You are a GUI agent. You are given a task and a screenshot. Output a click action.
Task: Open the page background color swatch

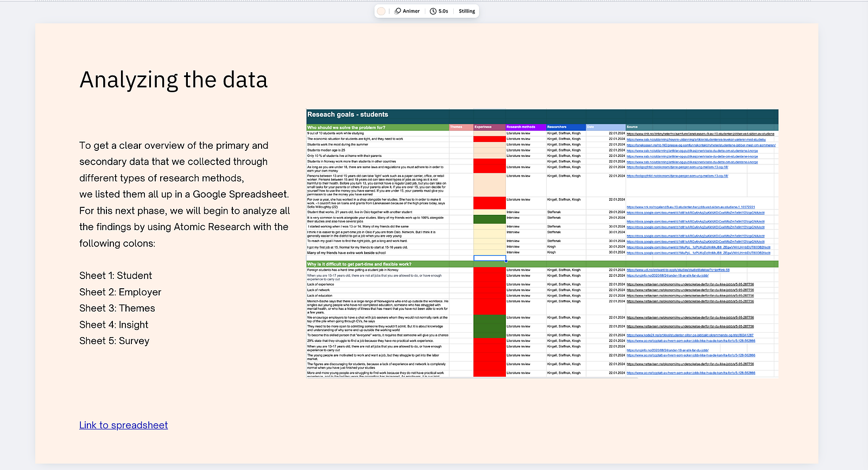click(382, 11)
